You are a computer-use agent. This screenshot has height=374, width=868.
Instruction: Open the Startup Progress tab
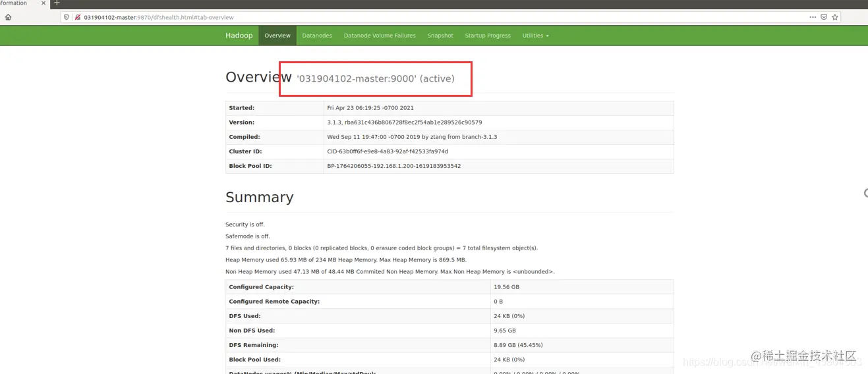[x=488, y=36]
